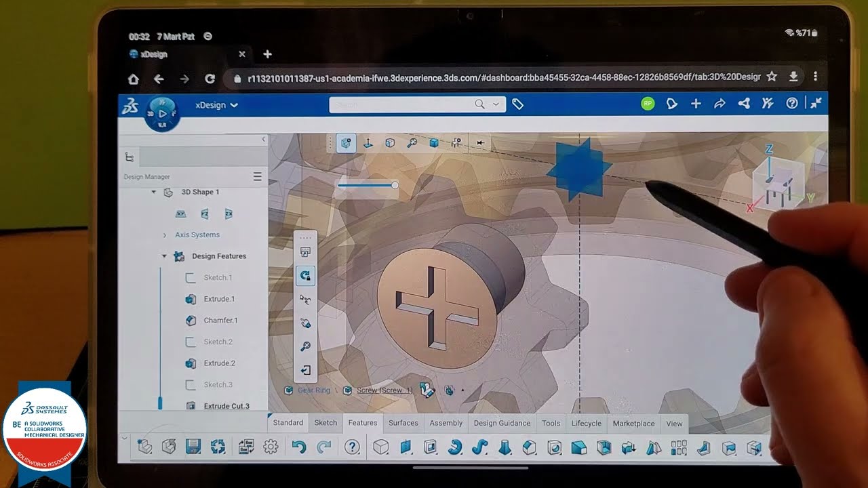The height and width of the screenshot is (488, 868).
Task: Open the Lifecycle tab
Action: click(587, 423)
